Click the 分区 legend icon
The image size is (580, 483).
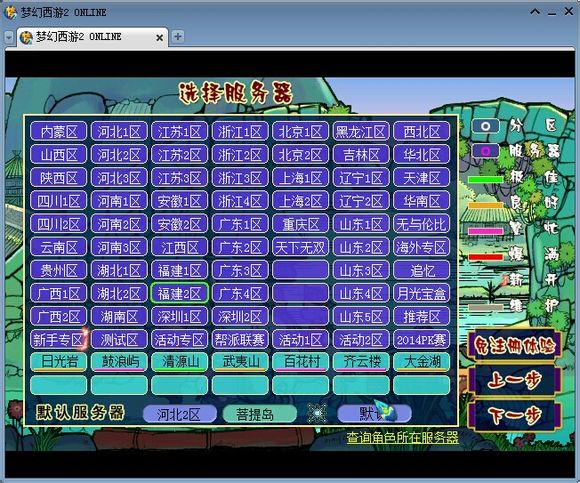[x=485, y=126]
